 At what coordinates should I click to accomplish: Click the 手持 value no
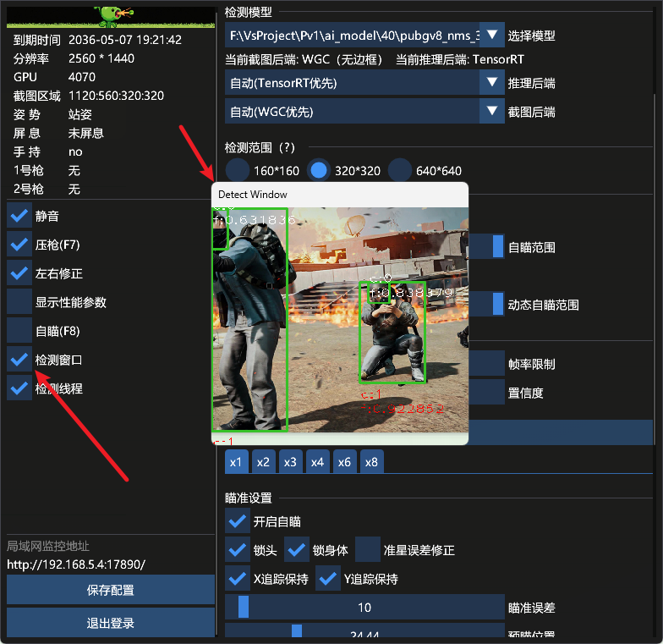75,151
